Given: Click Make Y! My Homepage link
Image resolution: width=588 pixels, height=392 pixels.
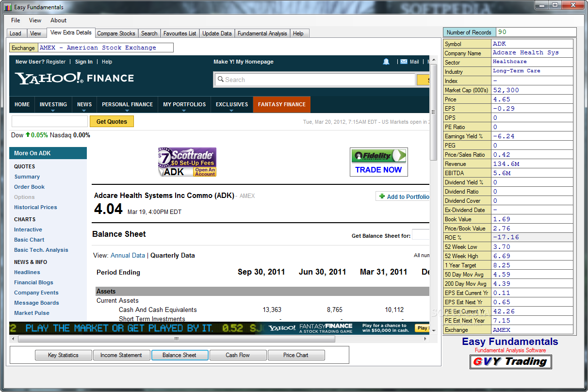Looking at the screenshot, I should tap(244, 62).
